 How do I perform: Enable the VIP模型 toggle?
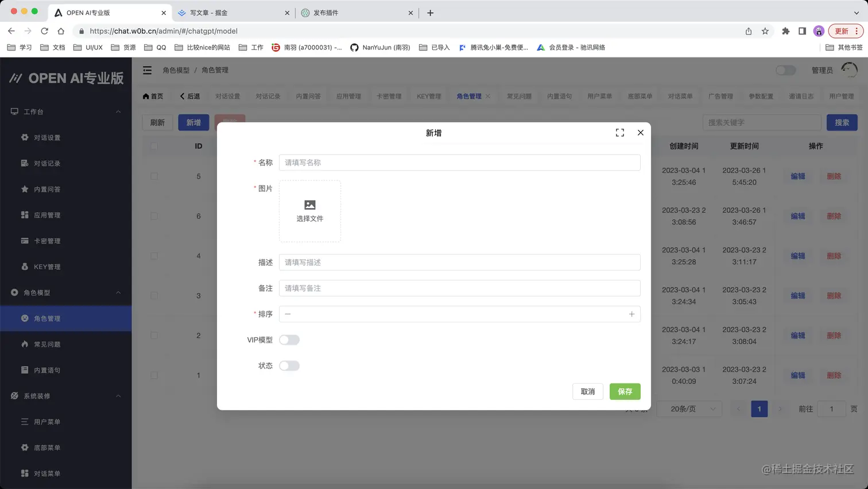(289, 340)
